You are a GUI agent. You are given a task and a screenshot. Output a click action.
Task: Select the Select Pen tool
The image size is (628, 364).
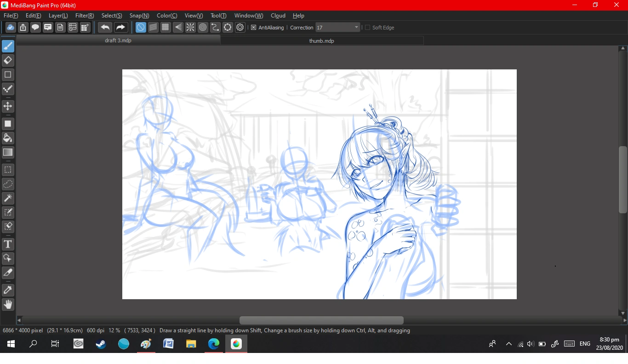tap(8, 212)
